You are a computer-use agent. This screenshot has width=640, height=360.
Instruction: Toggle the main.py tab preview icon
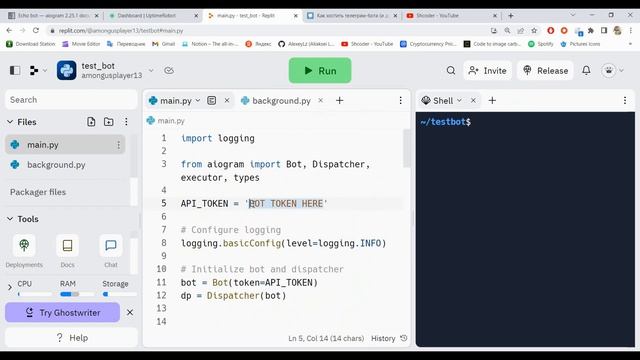point(211,100)
